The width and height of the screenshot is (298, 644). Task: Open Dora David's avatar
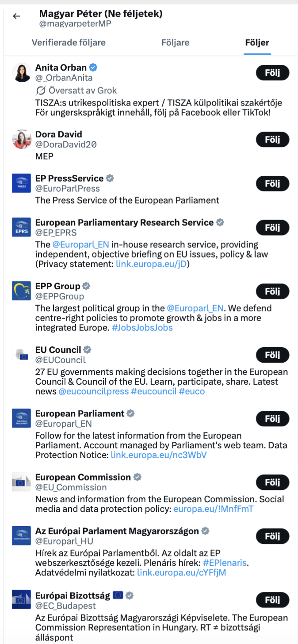tap(21, 139)
